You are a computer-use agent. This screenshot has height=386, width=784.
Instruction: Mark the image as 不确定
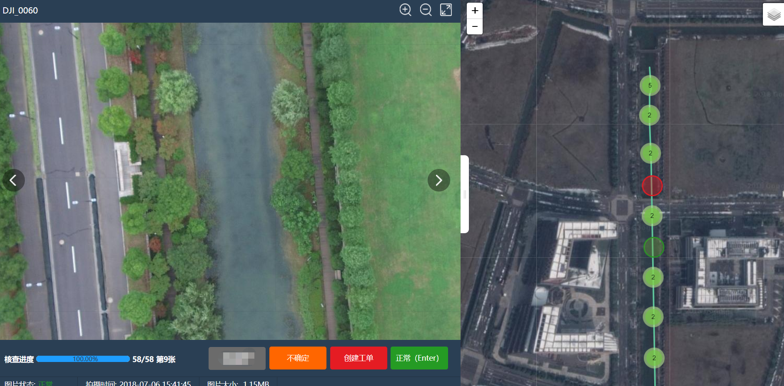(x=298, y=358)
